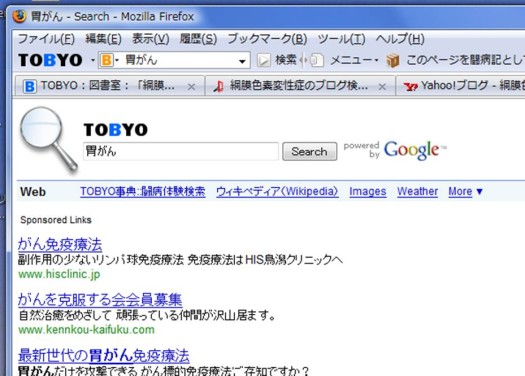Open the 履歴(S) menu
Image resolution: width=525 pixels, height=376 pixels.
[x=198, y=39]
